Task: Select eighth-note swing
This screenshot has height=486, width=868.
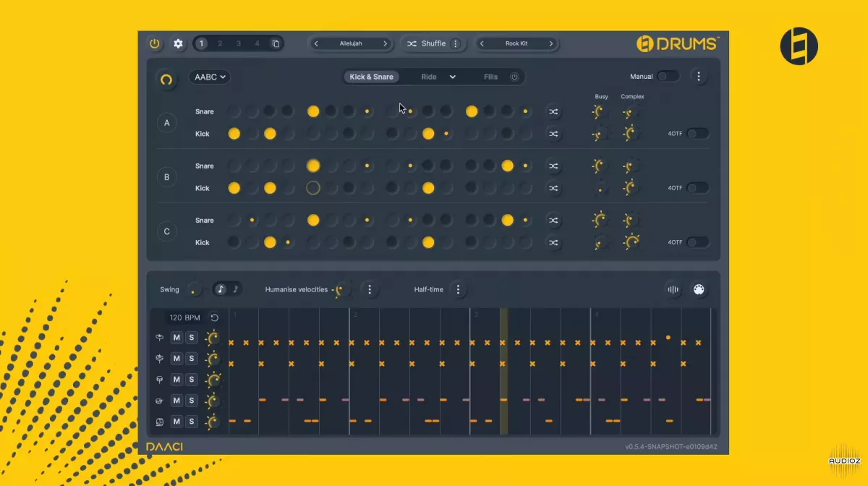Action: click(221, 289)
